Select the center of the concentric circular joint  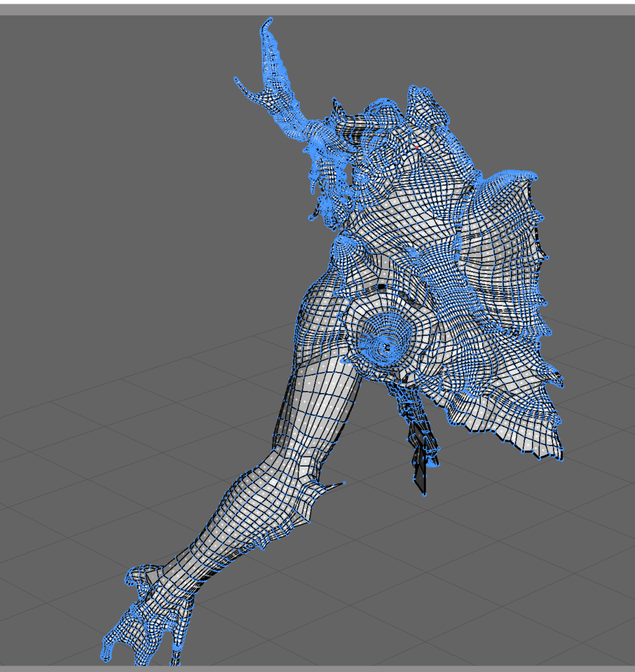click(x=387, y=346)
